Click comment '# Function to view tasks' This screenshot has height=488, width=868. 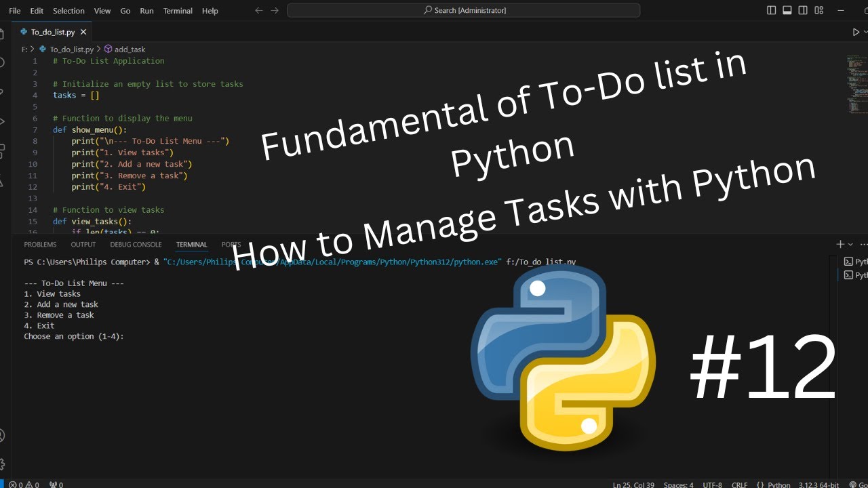(108, 209)
